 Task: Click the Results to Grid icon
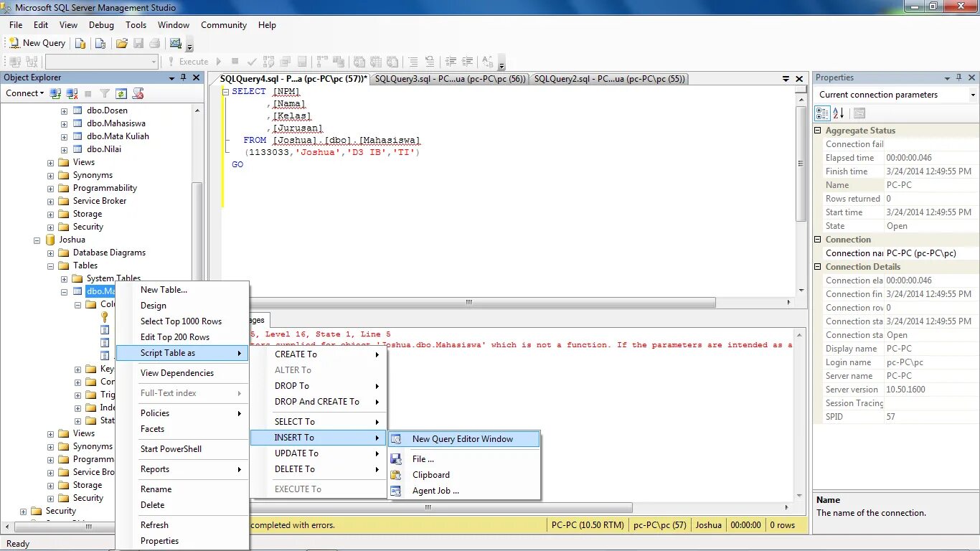pyautogui.click(x=376, y=62)
